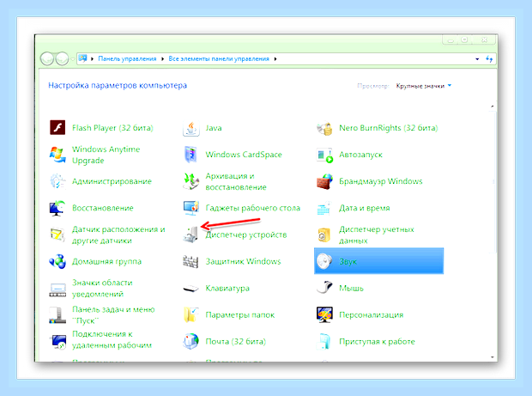Image resolution: width=532 pixels, height=396 pixels.
Task: Click Nero BurnRights (32 бита) text
Action: (389, 128)
